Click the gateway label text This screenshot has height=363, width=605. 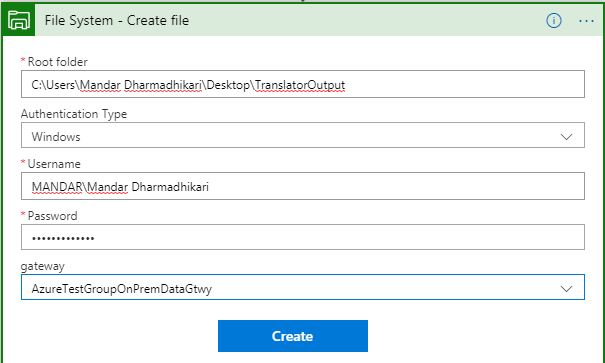tap(43, 266)
